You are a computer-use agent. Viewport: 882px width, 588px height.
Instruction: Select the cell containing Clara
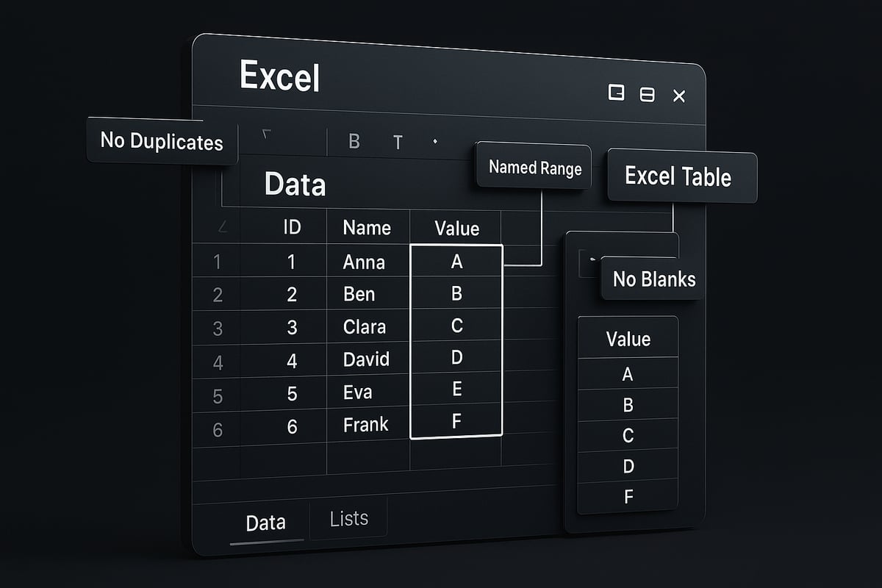point(366,326)
